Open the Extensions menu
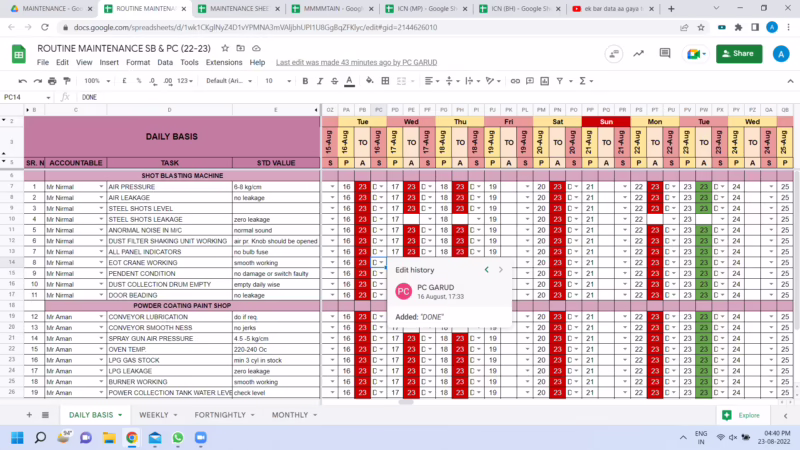 (x=223, y=62)
